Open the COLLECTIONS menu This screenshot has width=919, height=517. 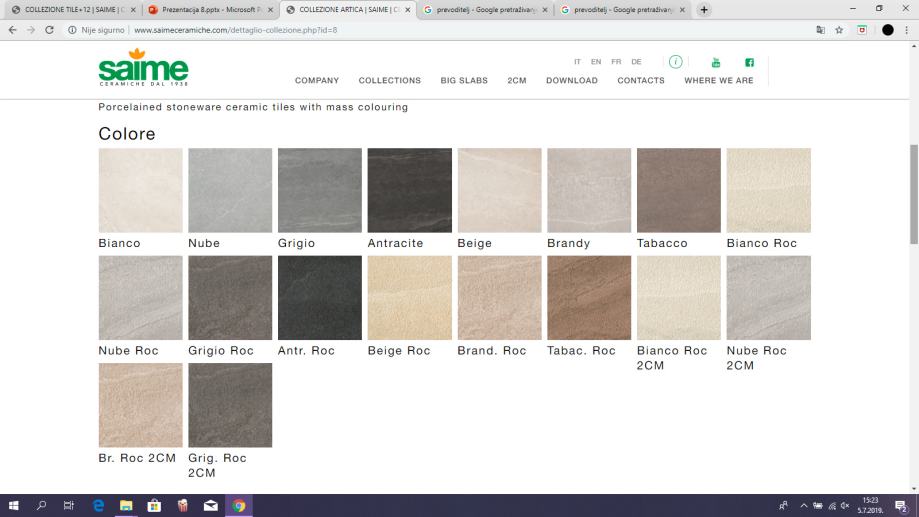pyautogui.click(x=389, y=81)
